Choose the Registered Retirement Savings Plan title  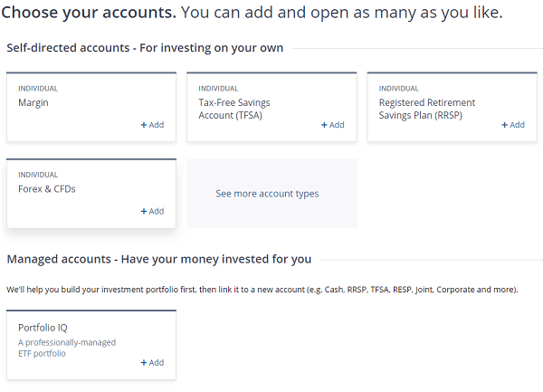click(426, 109)
